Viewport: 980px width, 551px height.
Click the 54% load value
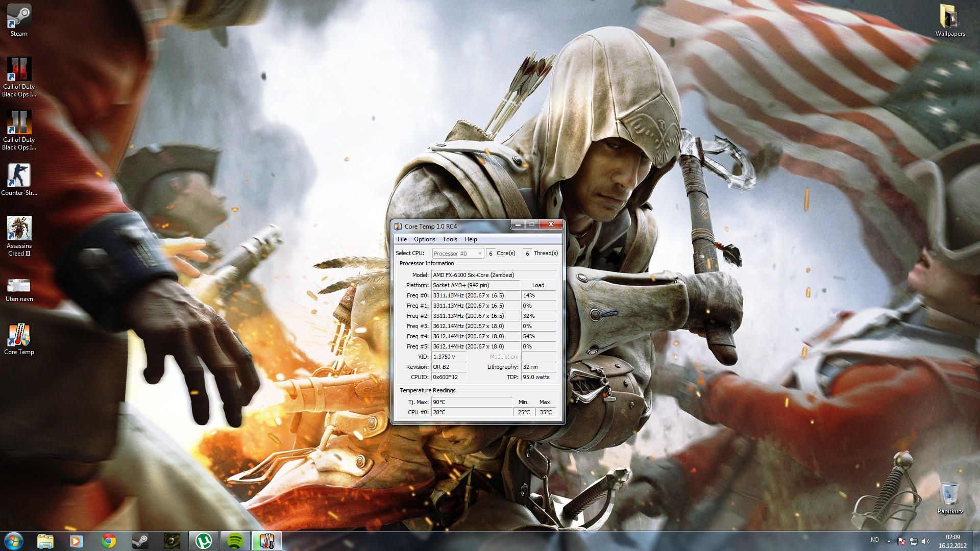pyautogui.click(x=538, y=336)
